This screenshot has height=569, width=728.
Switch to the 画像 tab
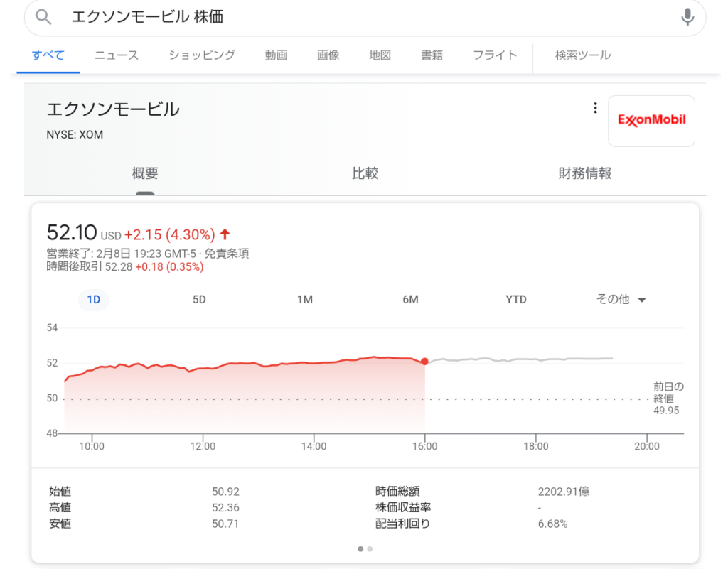pos(328,55)
